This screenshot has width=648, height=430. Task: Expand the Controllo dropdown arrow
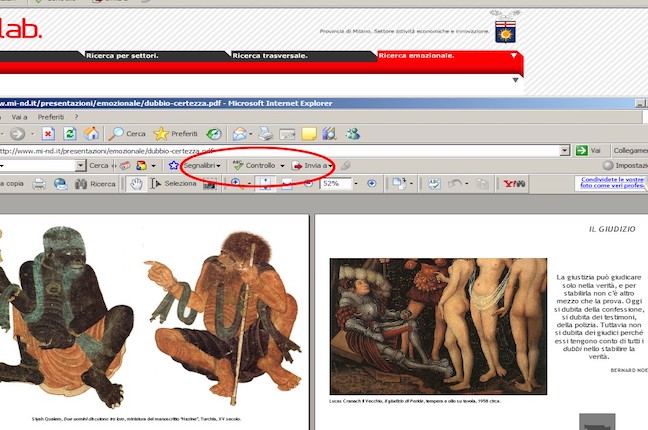[x=282, y=166]
